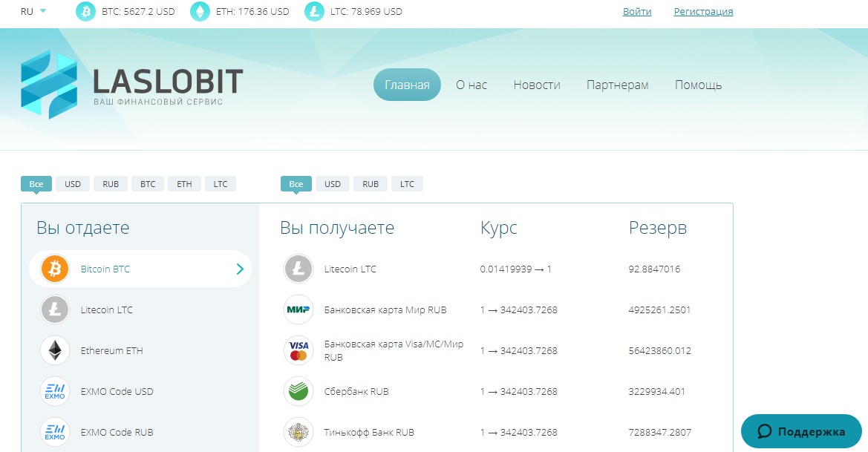This screenshot has width=868, height=452.
Task: Click the Курс column heading
Action: [499, 228]
